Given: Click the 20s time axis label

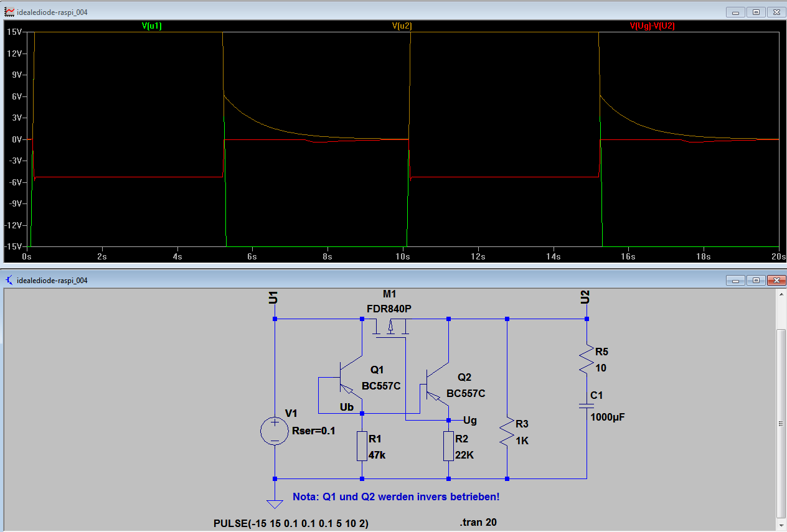Looking at the screenshot, I should click(778, 256).
